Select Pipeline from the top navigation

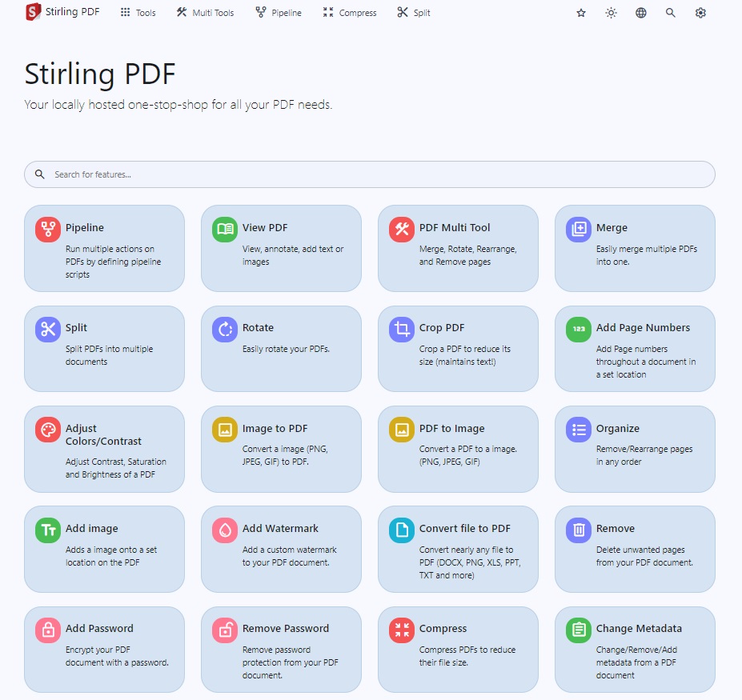[x=278, y=13]
